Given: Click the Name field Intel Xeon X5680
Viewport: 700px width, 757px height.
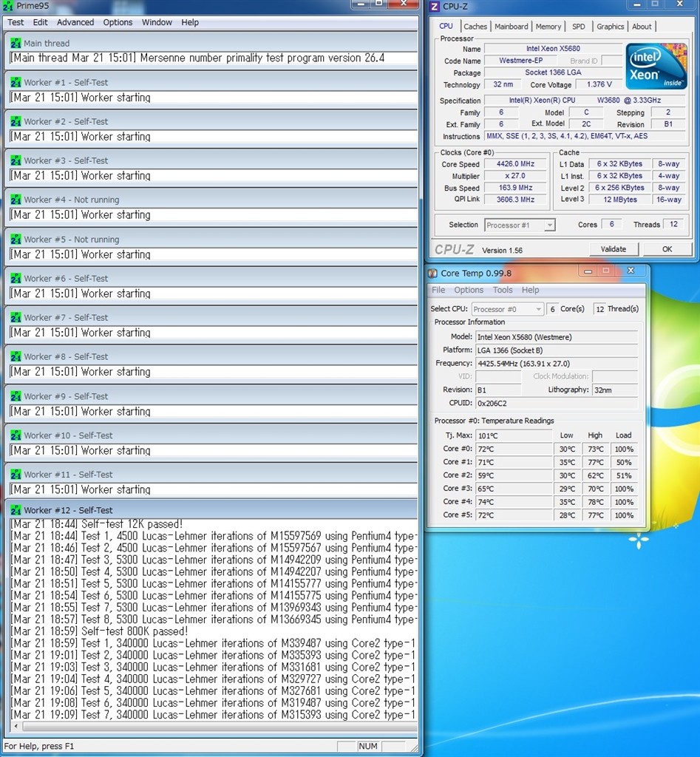Looking at the screenshot, I should [553, 48].
